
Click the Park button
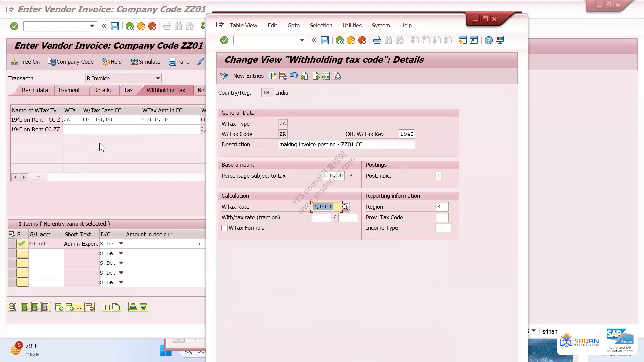tap(178, 62)
